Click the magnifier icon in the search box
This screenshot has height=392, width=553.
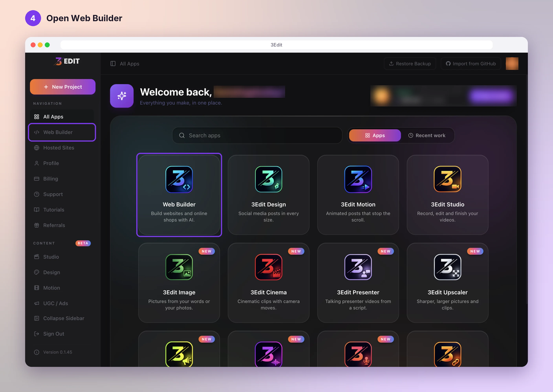pos(182,136)
